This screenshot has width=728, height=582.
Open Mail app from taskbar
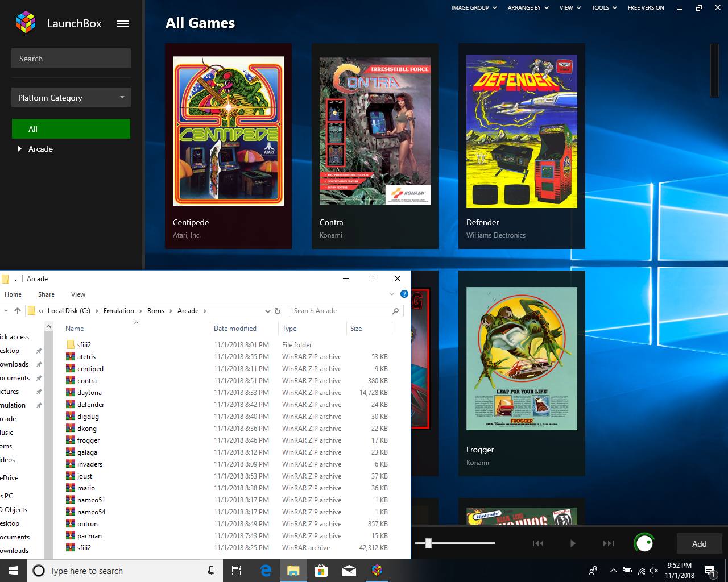[x=349, y=571]
